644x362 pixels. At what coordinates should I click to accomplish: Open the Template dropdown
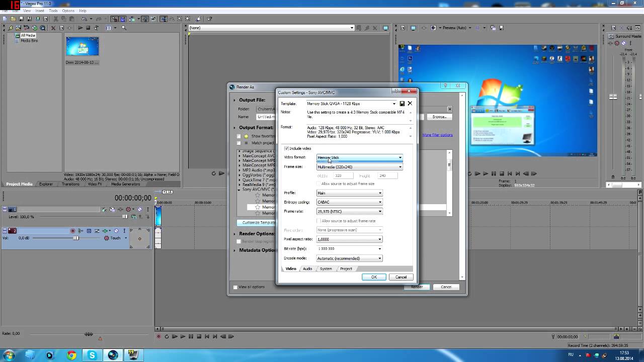coord(394,104)
